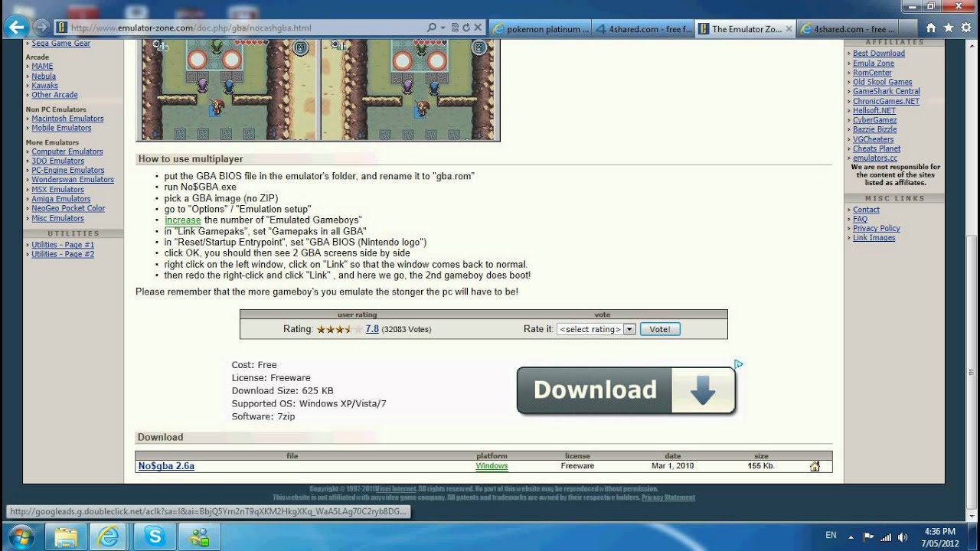Image resolution: width=980 pixels, height=551 pixels.
Task: Open Utilities - Page #2 link
Action: 63,254
